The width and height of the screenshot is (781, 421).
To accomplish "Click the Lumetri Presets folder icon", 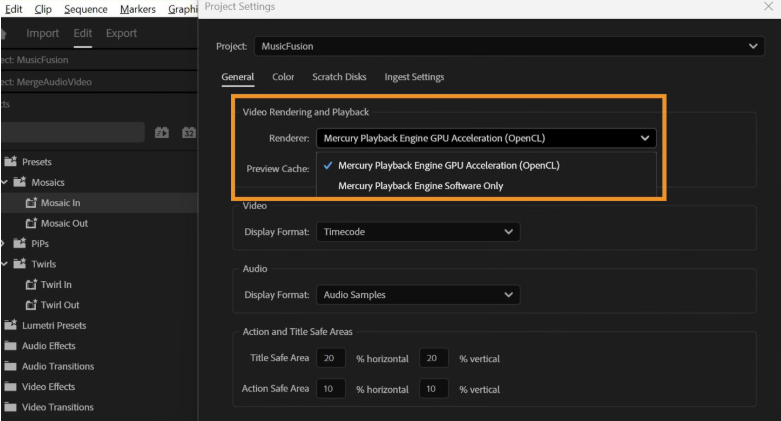I will click(11, 325).
